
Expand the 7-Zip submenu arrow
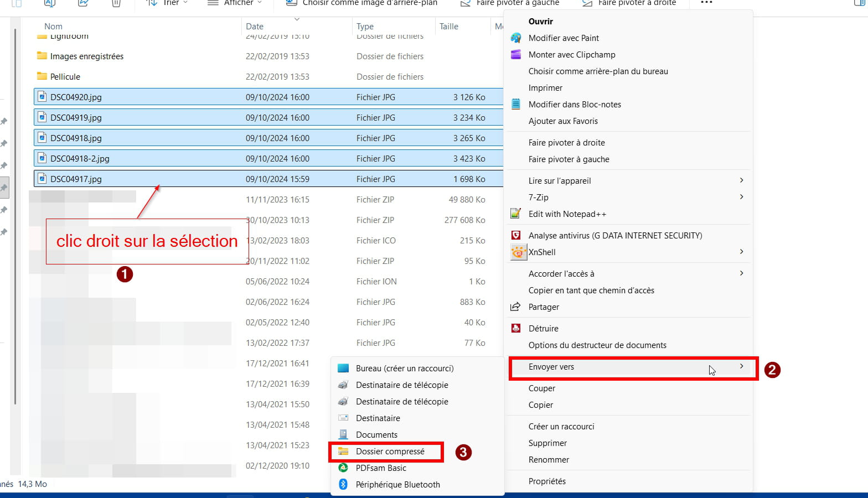tap(741, 198)
